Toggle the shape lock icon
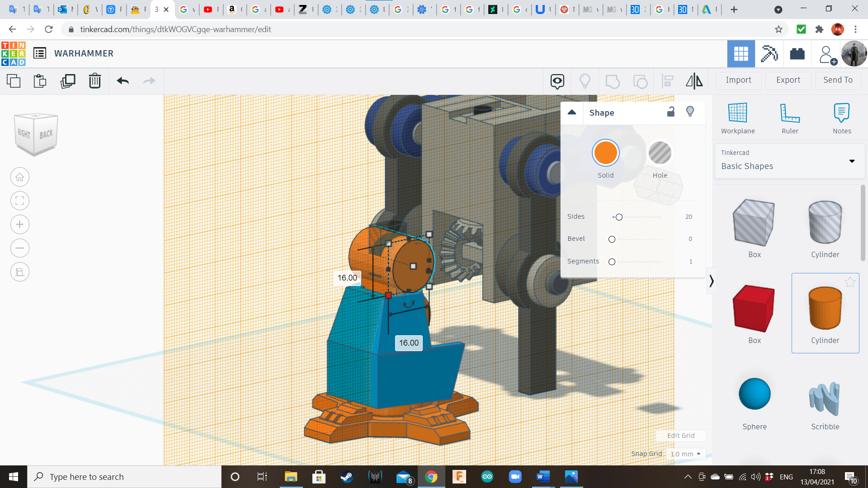The image size is (868, 488). (671, 112)
